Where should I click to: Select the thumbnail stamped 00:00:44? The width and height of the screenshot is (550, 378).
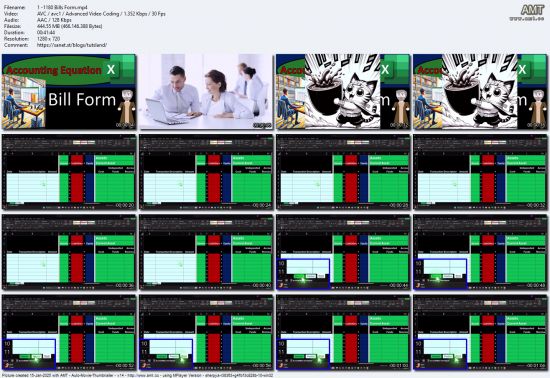click(x=343, y=252)
